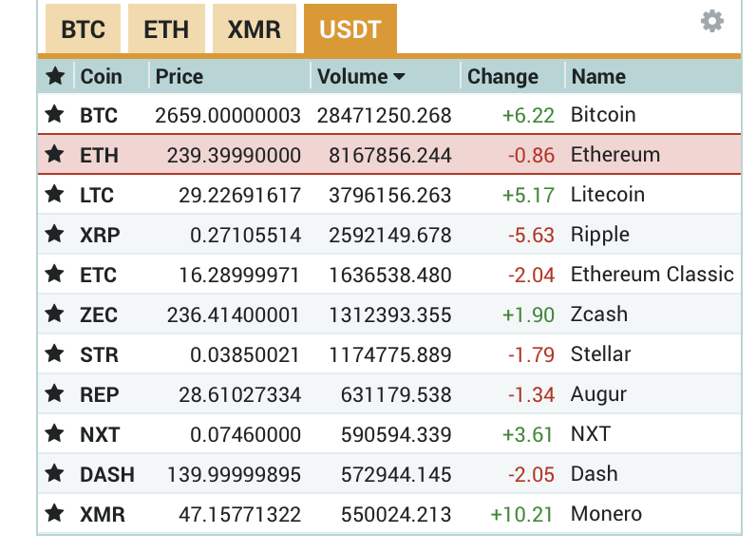This screenshot has height=553, width=756.
Task: Sort table by Price column header
Action: (x=180, y=76)
